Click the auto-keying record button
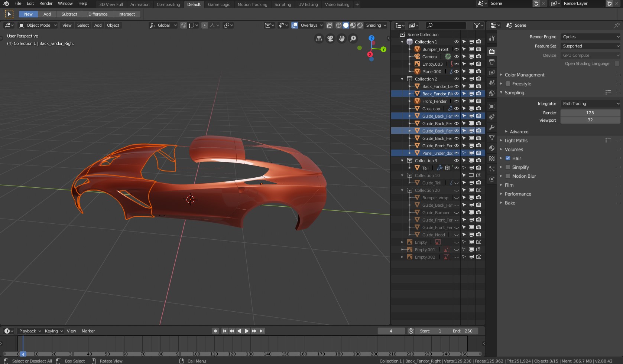This screenshot has width=623, height=364. 215,331
